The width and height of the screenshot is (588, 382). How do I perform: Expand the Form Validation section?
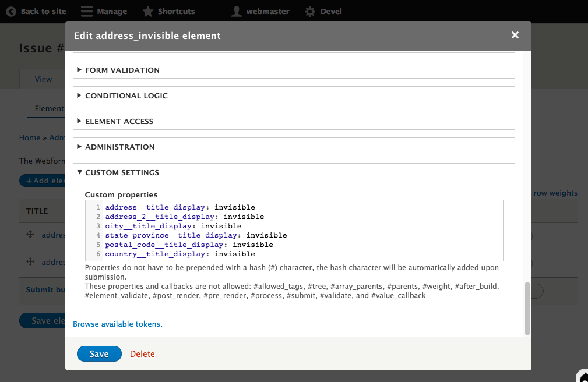(122, 70)
